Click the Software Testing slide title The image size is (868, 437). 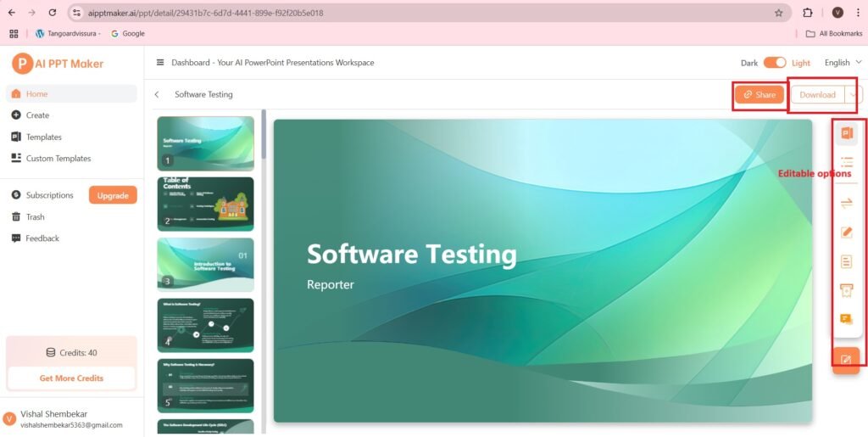point(412,255)
